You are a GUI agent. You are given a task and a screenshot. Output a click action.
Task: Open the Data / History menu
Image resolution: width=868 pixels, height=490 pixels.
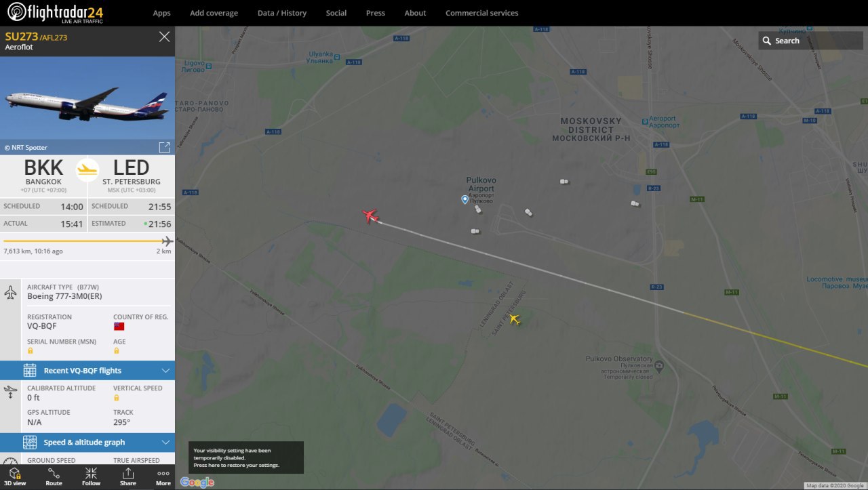click(282, 13)
